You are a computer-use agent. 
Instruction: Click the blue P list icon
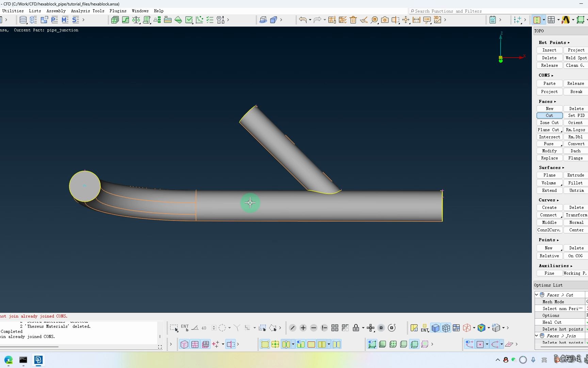tap(54, 20)
